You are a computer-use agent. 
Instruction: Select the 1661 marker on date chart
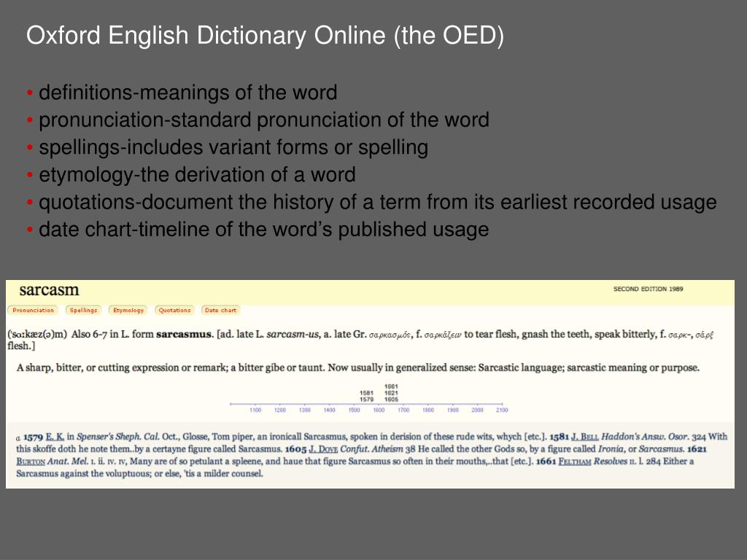pos(391,386)
